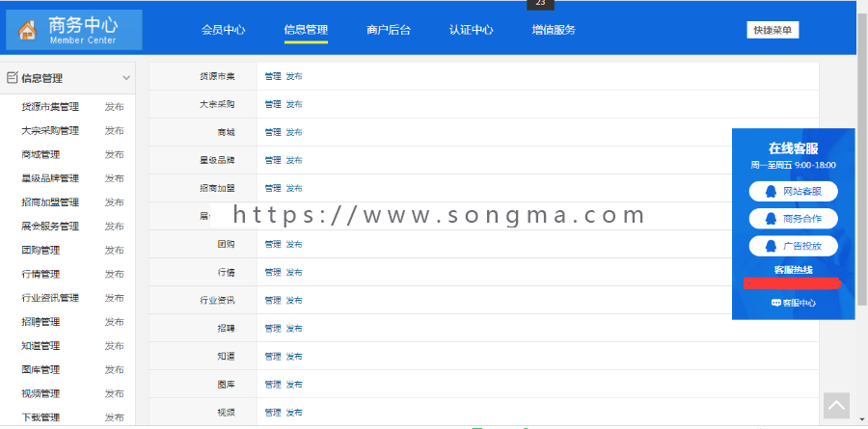Open 招商加盟管理 in the sidebar
This screenshot has height=429, width=868.
coord(50,202)
